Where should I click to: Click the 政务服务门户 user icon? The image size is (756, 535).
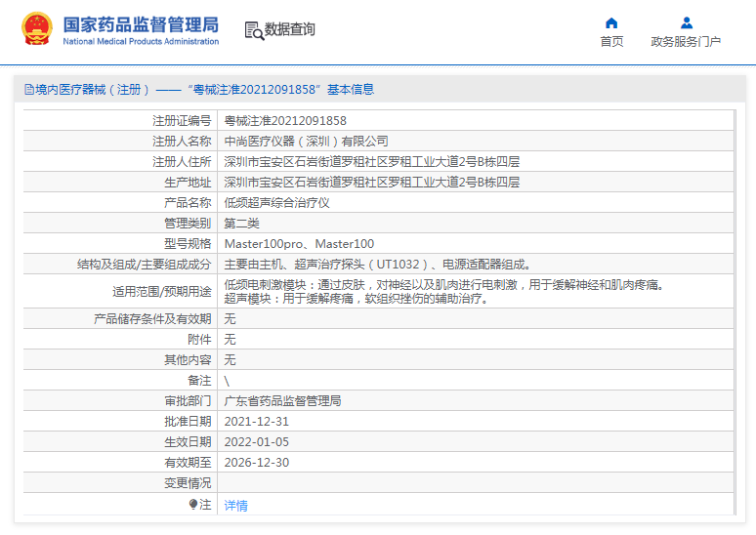686,23
